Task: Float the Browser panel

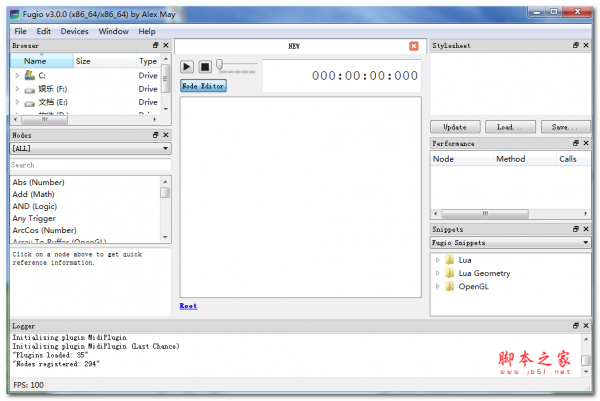Action: point(155,45)
